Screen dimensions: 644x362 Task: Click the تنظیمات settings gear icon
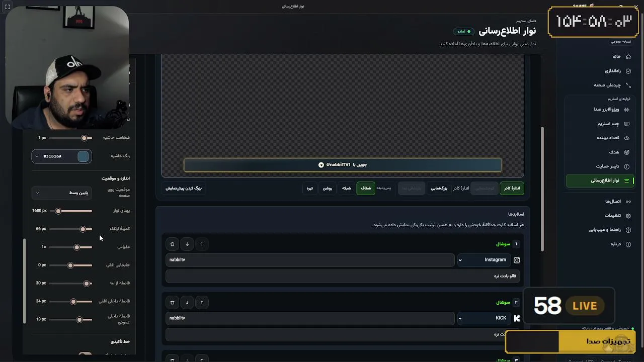click(x=628, y=216)
